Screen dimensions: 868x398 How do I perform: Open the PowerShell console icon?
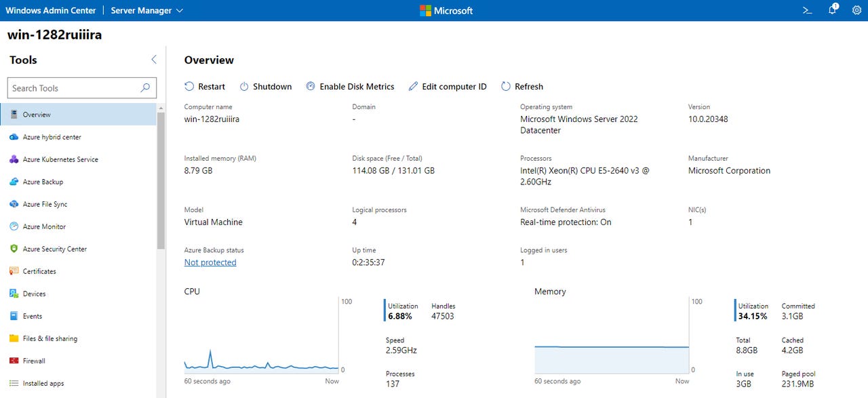click(x=807, y=10)
